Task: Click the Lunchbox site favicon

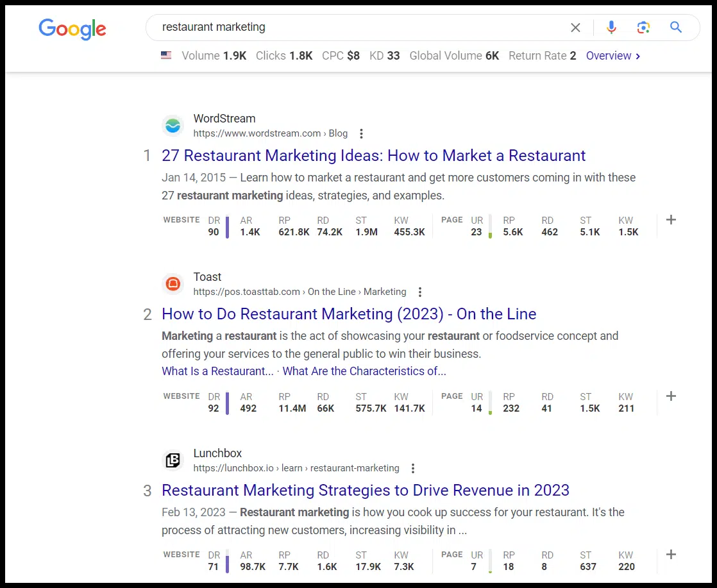Action: (173, 460)
